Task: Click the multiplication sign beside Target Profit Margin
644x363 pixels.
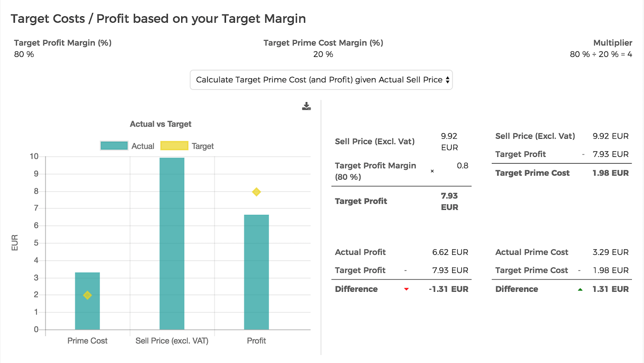Action: coord(432,171)
